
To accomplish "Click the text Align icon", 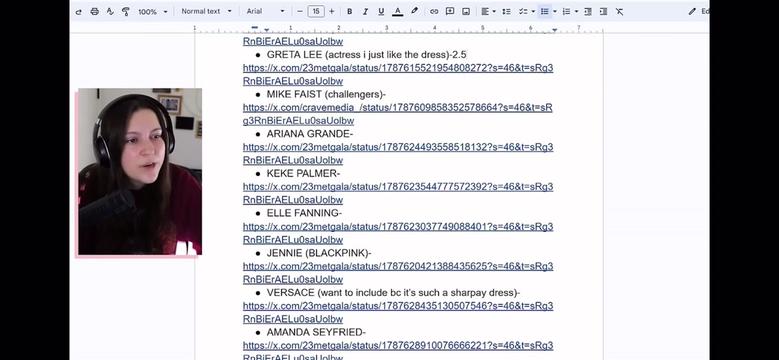I will (x=485, y=11).
